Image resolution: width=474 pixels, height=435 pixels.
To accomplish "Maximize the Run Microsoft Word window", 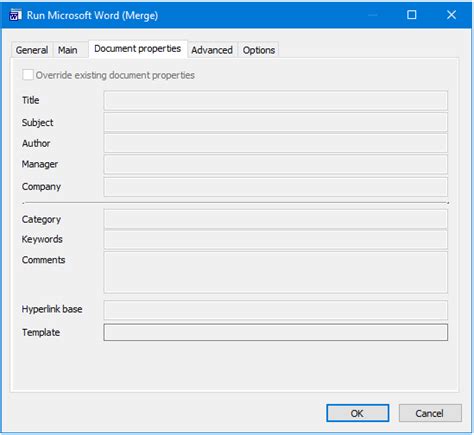I will [x=412, y=15].
